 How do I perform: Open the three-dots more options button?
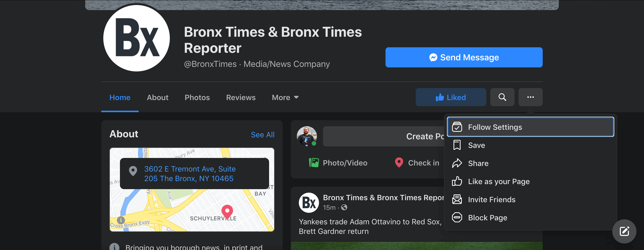point(530,97)
